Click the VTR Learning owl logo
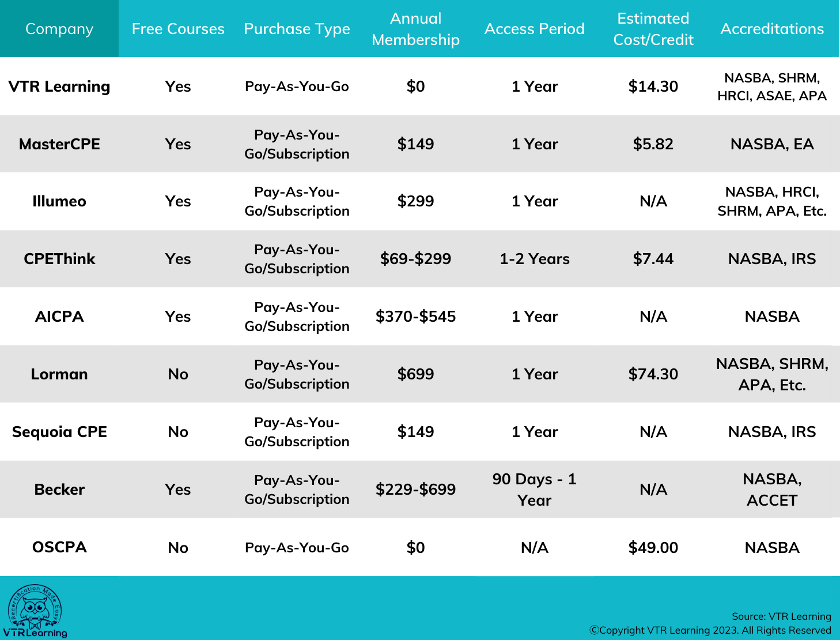 (x=35, y=611)
